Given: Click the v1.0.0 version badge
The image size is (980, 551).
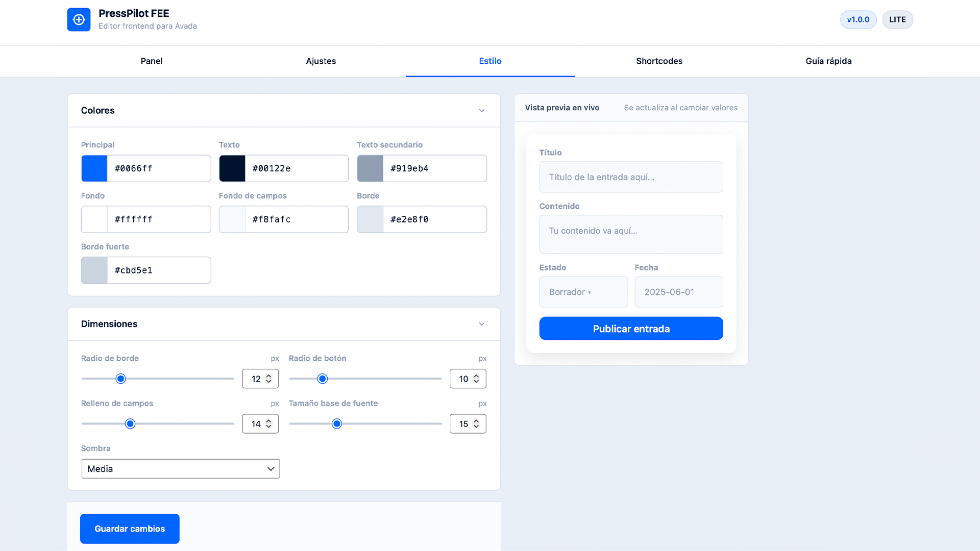Looking at the screenshot, I should 858,19.
